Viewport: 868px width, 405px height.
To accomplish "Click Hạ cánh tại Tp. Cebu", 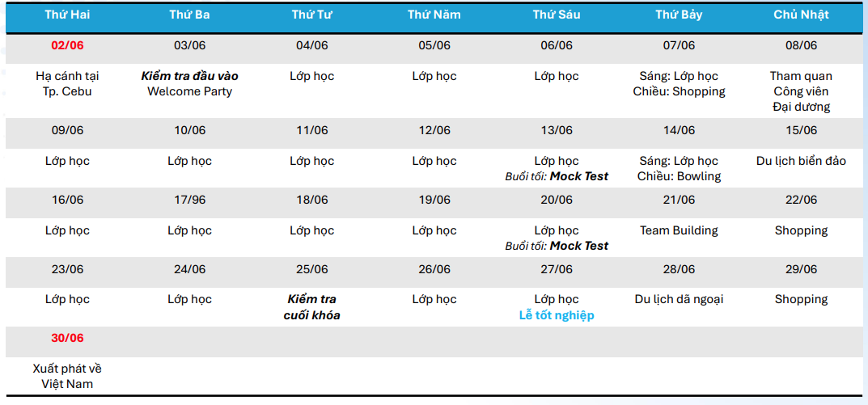I will click(67, 84).
